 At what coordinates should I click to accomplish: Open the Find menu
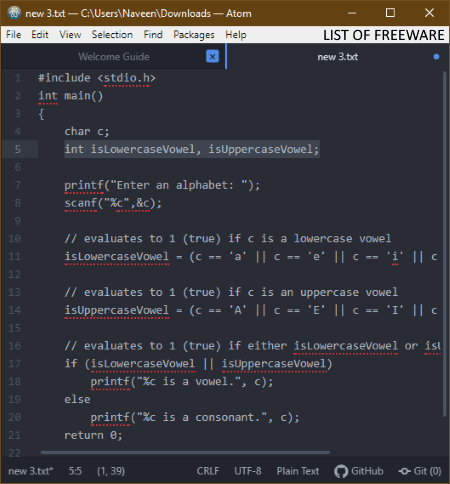pos(153,35)
